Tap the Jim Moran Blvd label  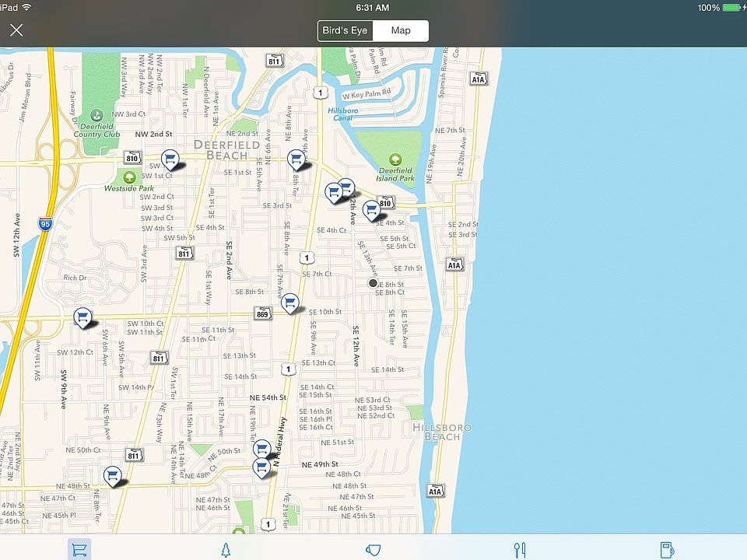(x=25, y=98)
